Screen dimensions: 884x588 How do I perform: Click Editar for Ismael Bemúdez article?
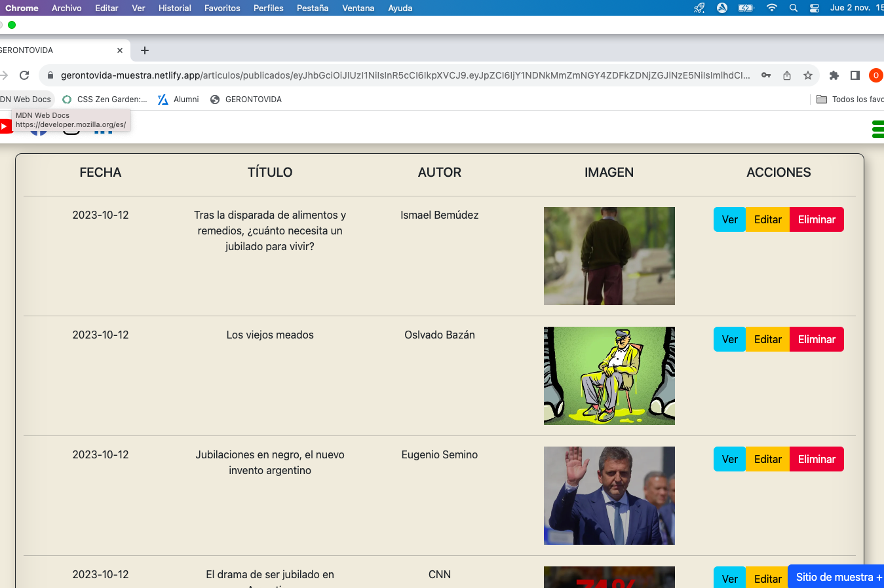point(768,219)
